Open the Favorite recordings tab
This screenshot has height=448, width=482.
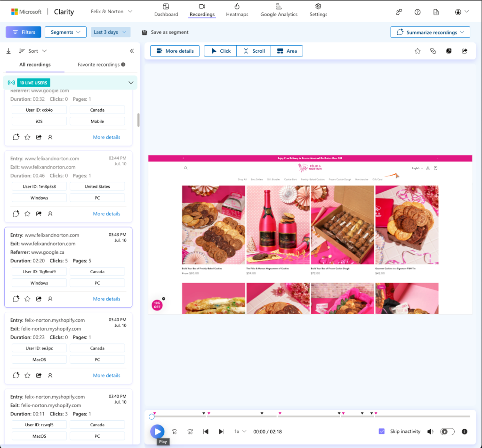101,65
